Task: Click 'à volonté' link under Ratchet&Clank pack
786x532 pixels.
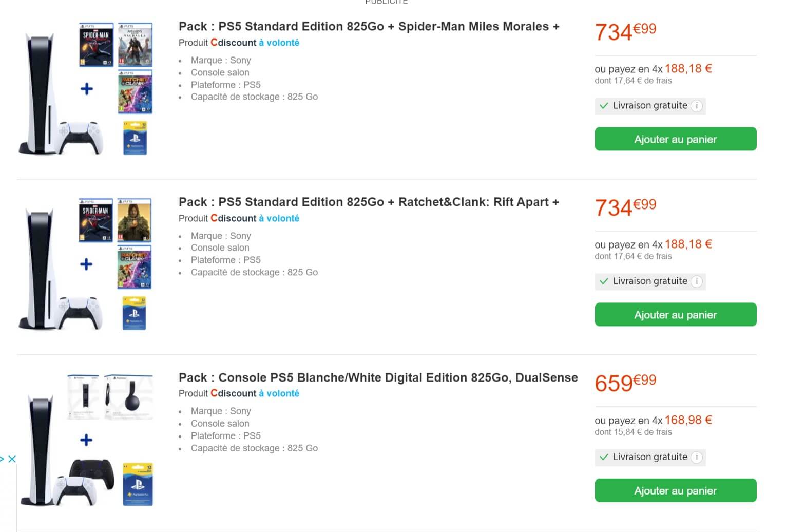Action: 279,218
